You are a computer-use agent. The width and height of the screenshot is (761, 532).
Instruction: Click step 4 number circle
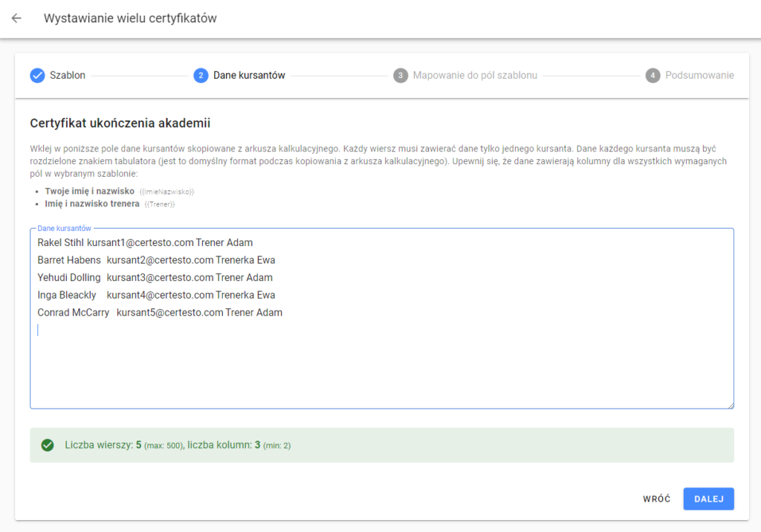tap(652, 75)
